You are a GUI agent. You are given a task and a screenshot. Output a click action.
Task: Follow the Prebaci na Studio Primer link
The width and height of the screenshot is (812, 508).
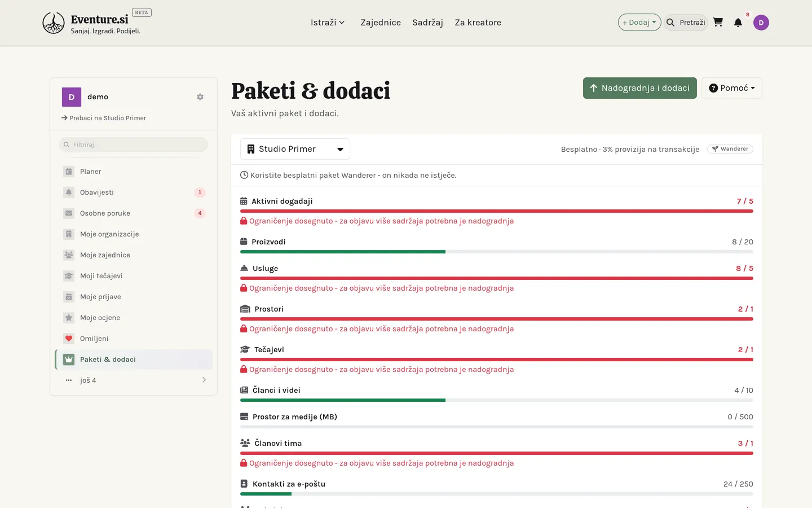click(x=104, y=118)
